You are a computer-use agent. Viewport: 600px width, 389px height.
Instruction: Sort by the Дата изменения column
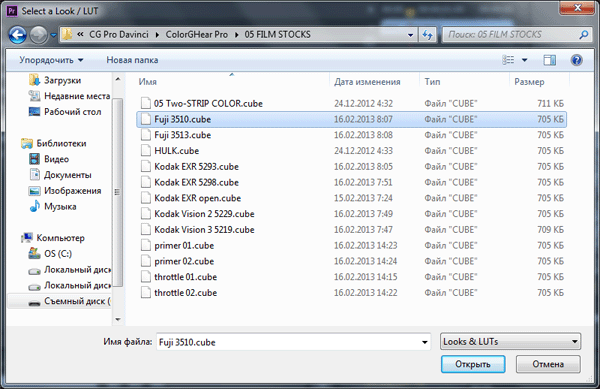pos(367,81)
